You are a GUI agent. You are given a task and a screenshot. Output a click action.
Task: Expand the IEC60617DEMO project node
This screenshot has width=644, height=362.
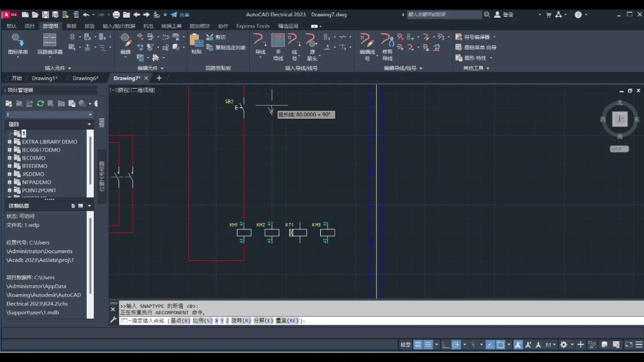point(9,150)
